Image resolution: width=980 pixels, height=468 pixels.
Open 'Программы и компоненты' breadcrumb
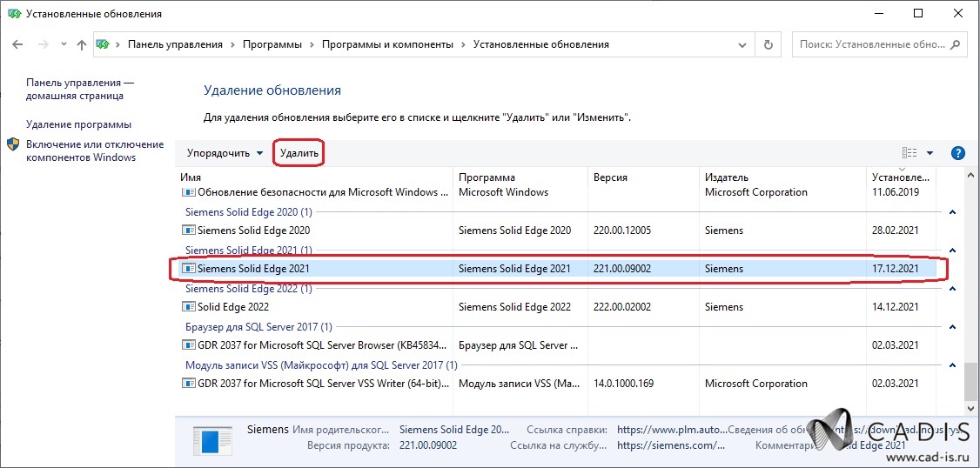[387, 44]
